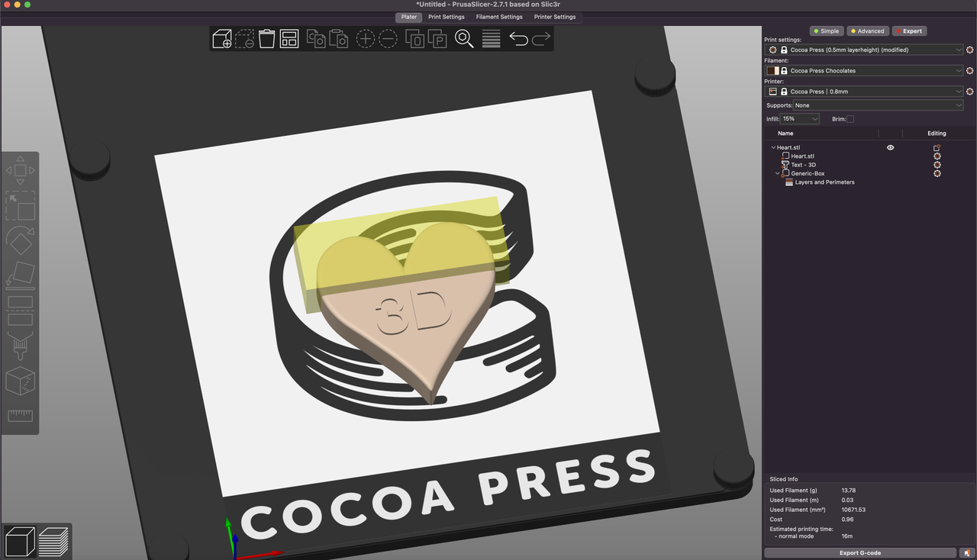Click the Printer edit gear
977x560 pixels.
969,91
